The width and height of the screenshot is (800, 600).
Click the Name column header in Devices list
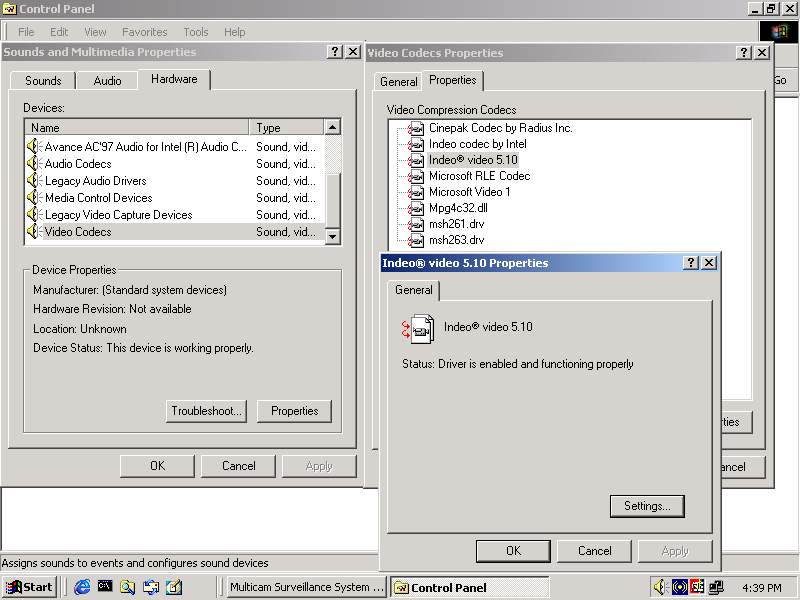[x=137, y=128]
